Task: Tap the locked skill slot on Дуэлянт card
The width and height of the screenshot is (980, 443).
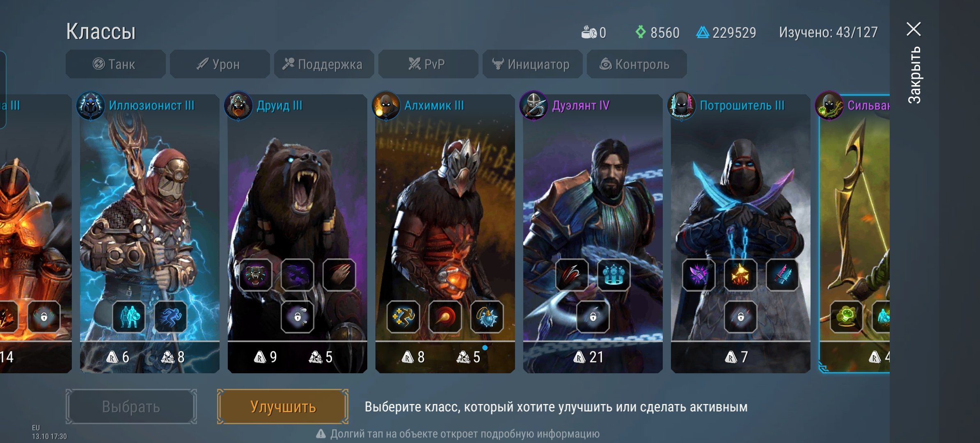Action: (593, 317)
